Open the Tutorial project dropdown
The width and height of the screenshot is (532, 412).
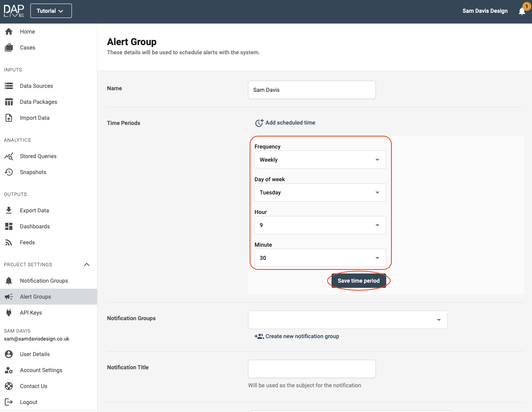click(51, 11)
